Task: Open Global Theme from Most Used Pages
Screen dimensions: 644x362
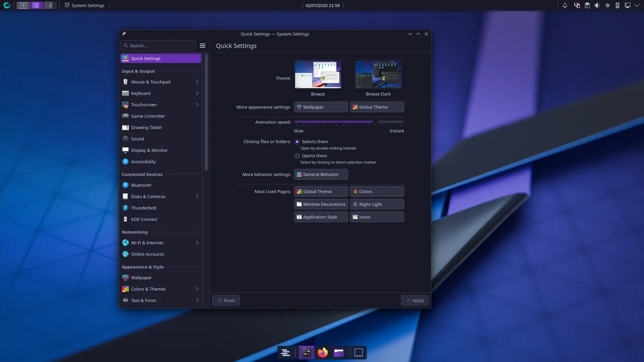Action: pyautogui.click(x=321, y=191)
